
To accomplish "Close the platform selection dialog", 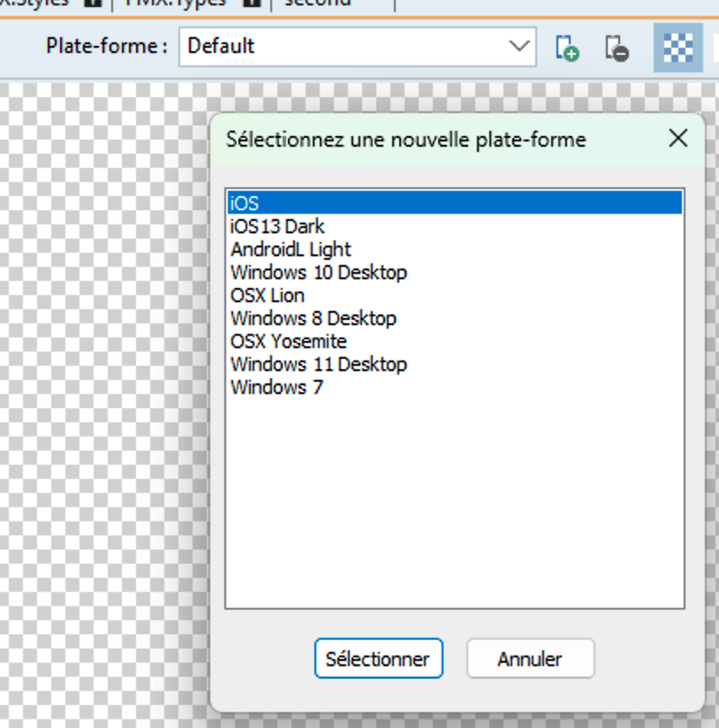I will [678, 139].
